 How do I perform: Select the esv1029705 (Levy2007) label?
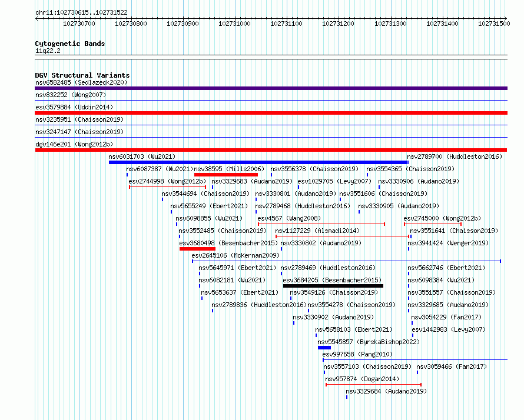[x=334, y=181]
